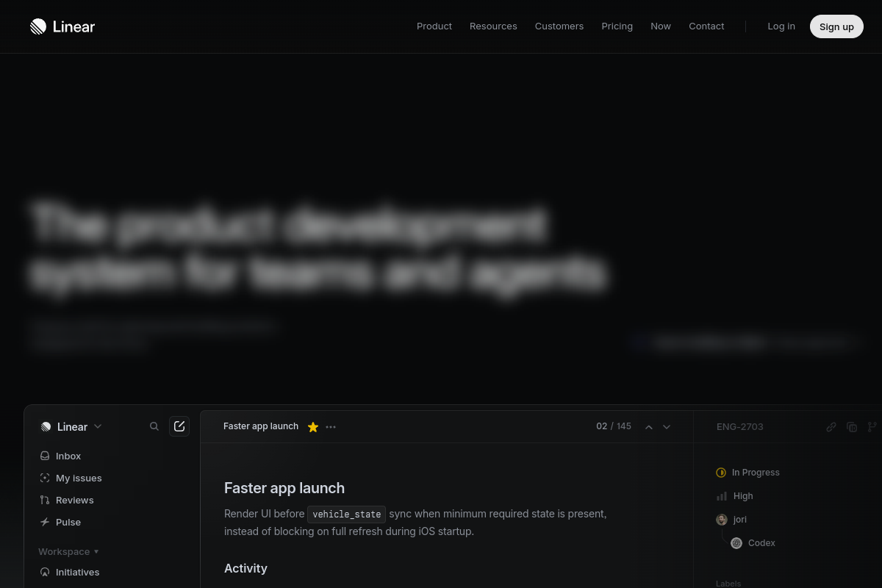Open the Linear workspace dropdown in sidebar
Viewport: 882px width, 588px height.
point(71,426)
